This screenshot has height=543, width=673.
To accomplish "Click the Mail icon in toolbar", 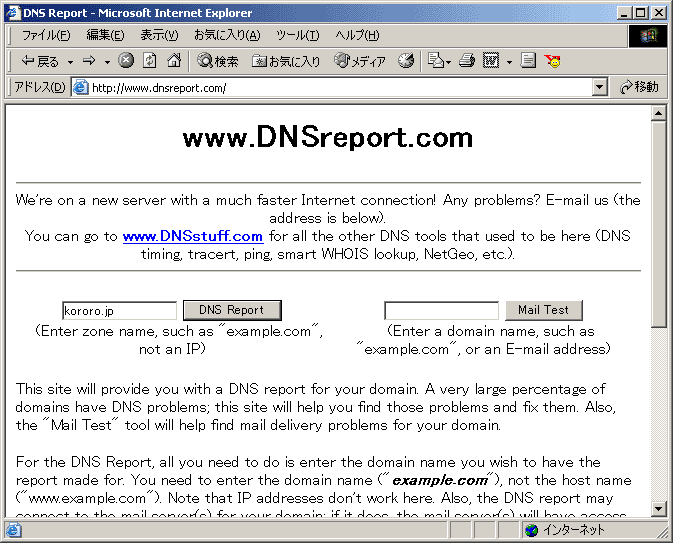I will point(439,61).
